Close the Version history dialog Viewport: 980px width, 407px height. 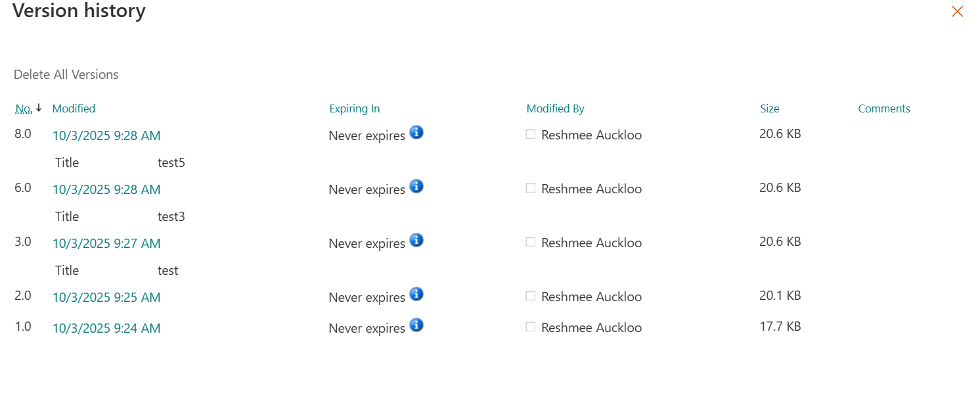pos(957,11)
